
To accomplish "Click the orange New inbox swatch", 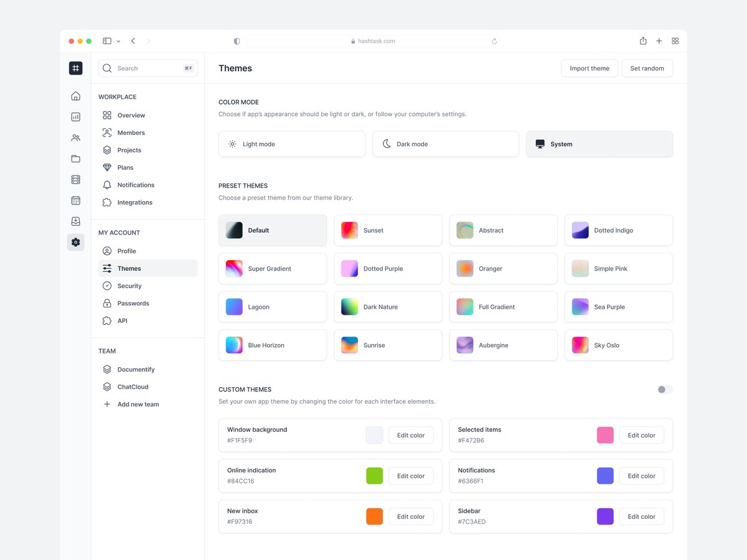I will click(x=374, y=516).
